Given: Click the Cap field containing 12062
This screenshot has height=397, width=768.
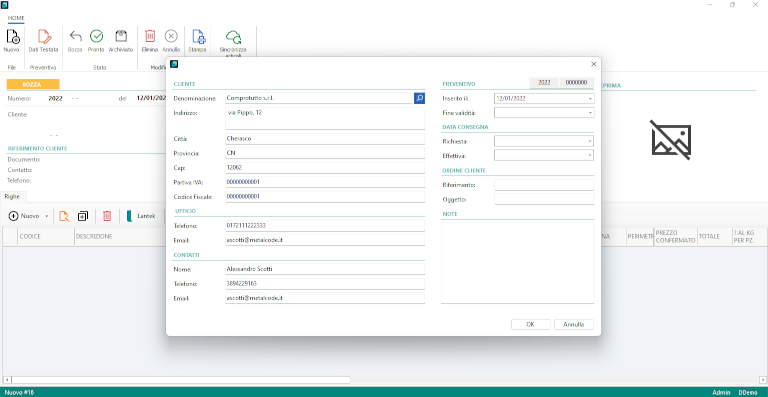Looking at the screenshot, I should tap(325, 167).
